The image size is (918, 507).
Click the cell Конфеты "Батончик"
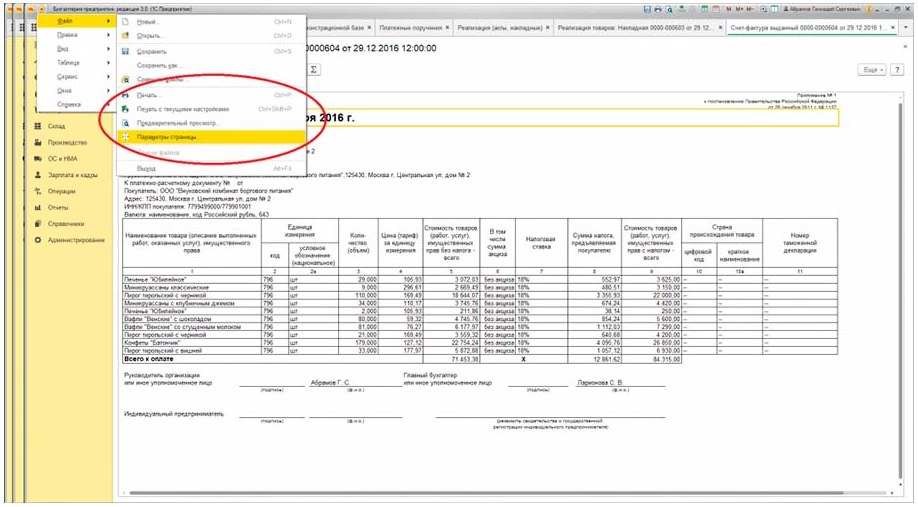[191, 342]
